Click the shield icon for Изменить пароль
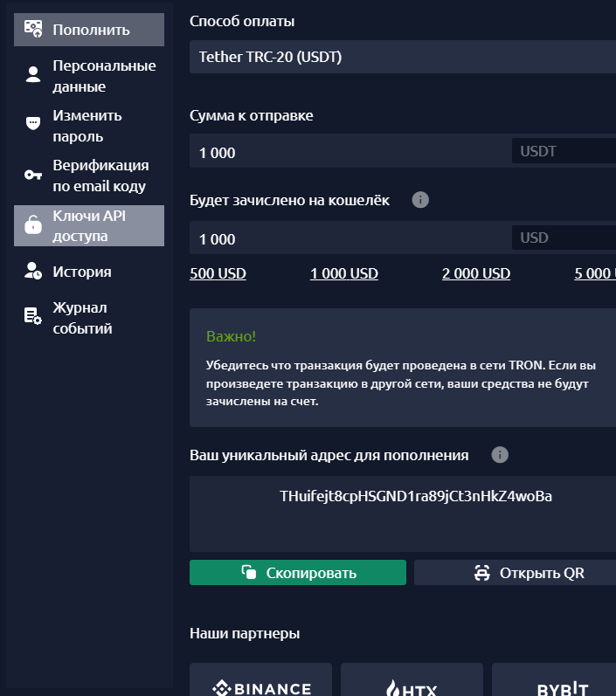616x696 pixels. [x=33, y=123]
